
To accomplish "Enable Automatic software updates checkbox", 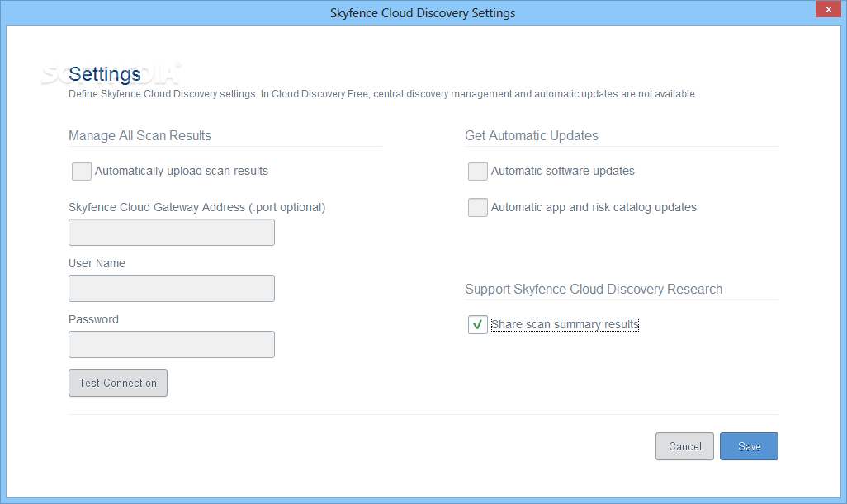I will (x=477, y=171).
